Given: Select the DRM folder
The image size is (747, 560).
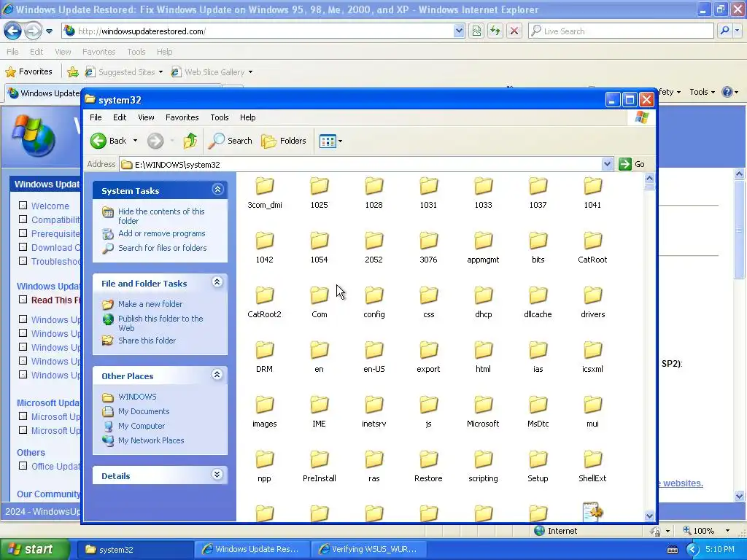Looking at the screenshot, I should coord(264,357).
